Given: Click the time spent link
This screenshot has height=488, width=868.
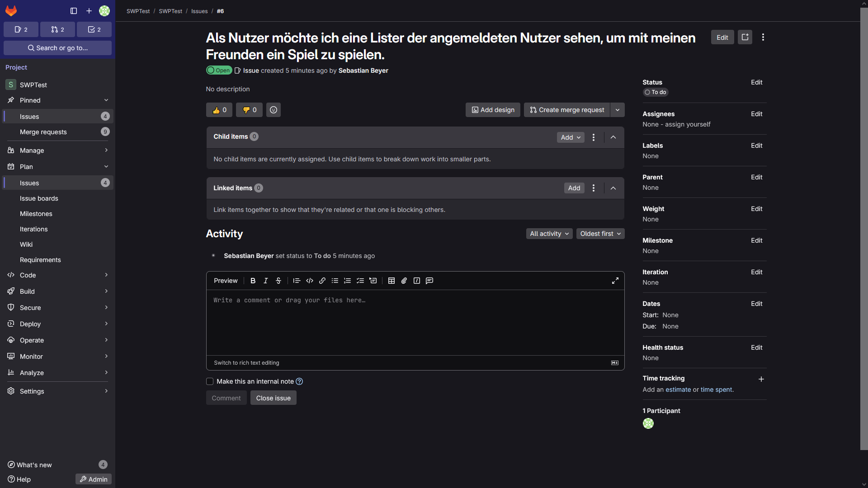Looking at the screenshot, I should click(x=716, y=389).
